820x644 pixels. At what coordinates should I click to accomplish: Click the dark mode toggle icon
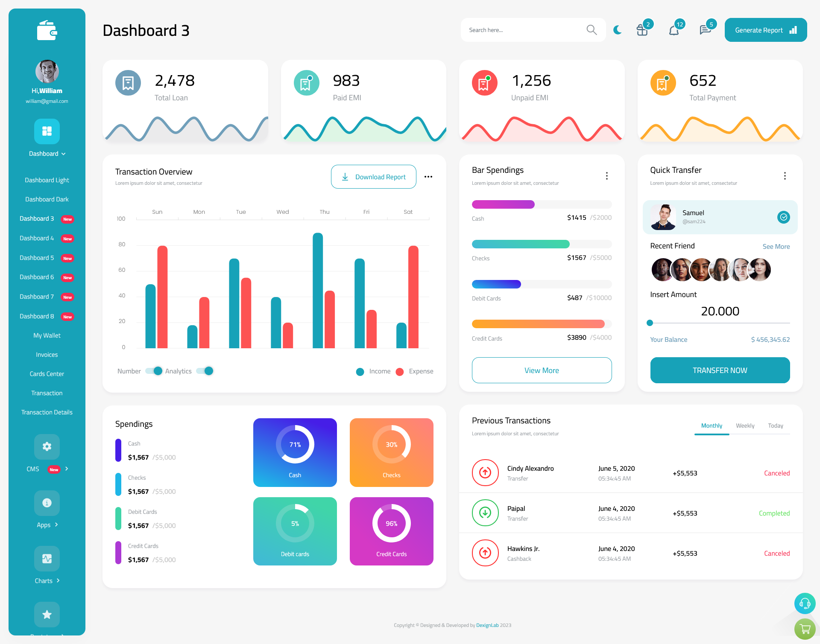click(x=618, y=30)
